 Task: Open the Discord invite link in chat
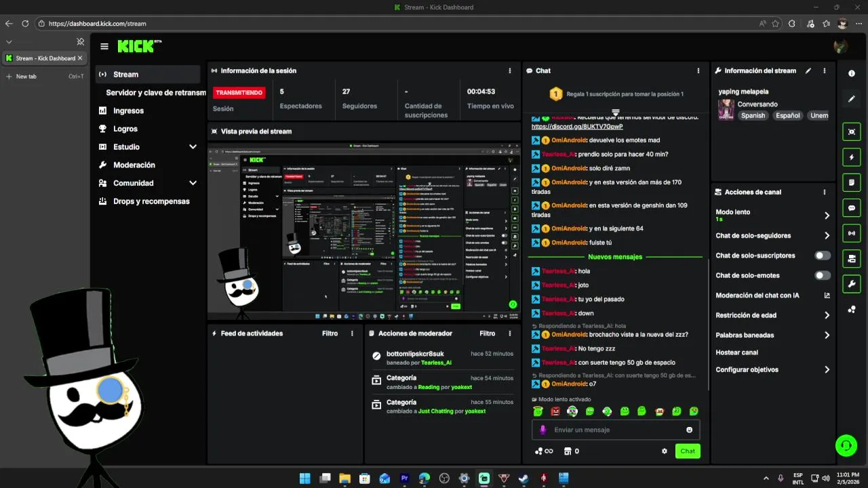pyautogui.click(x=577, y=127)
